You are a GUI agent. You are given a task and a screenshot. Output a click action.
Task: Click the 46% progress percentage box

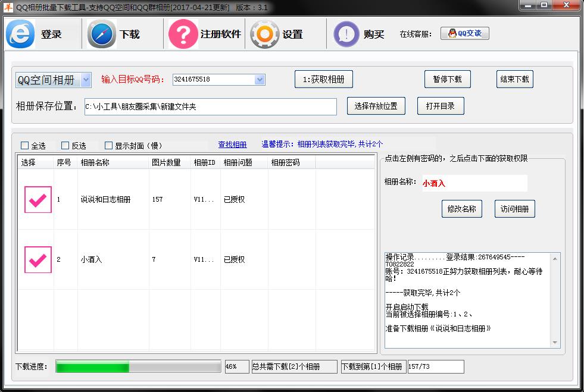pos(237,366)
